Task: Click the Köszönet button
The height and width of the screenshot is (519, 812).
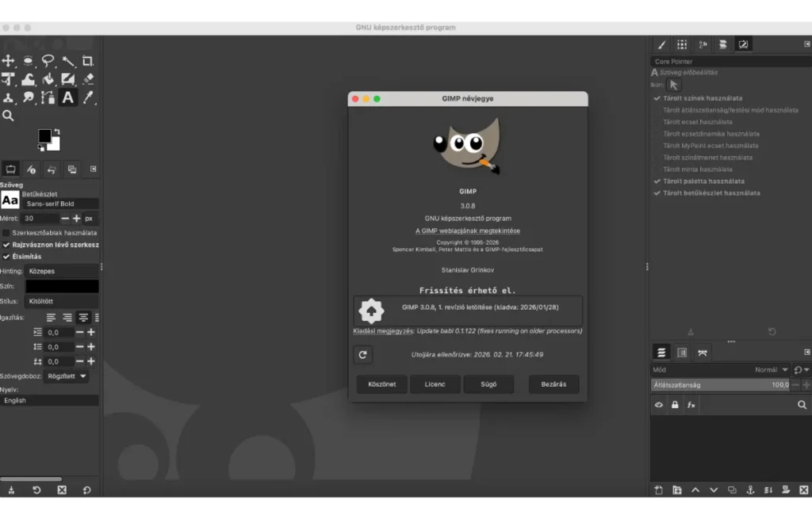Action: (381, 384)
